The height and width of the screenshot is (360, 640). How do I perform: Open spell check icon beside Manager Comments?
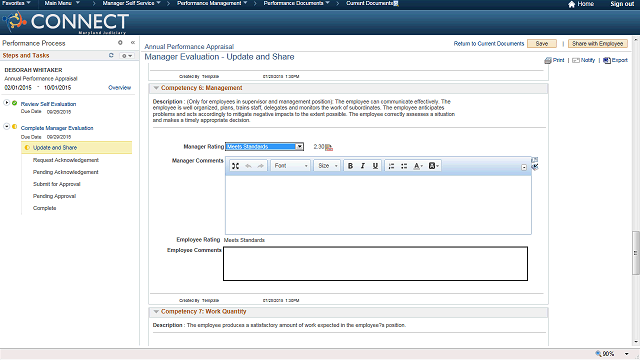tap(535, 167)
